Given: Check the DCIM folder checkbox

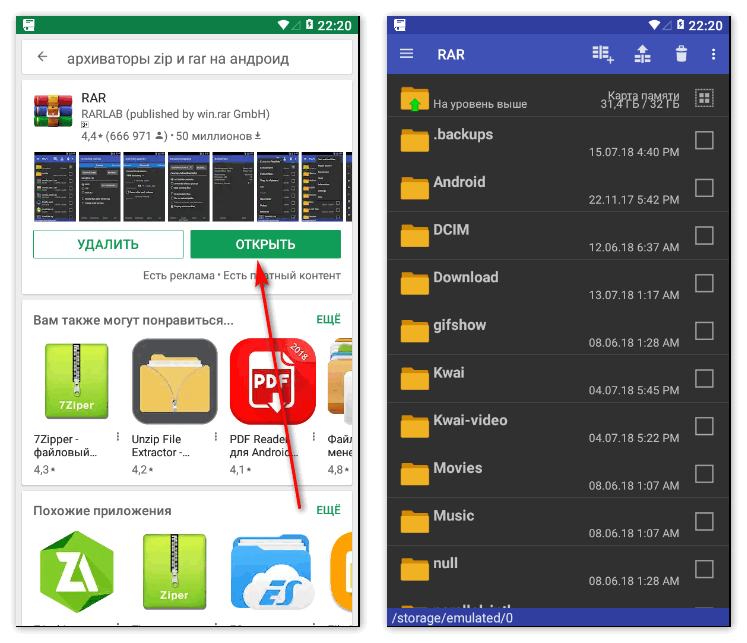Looking at the screenshot, I should (704, 236).
